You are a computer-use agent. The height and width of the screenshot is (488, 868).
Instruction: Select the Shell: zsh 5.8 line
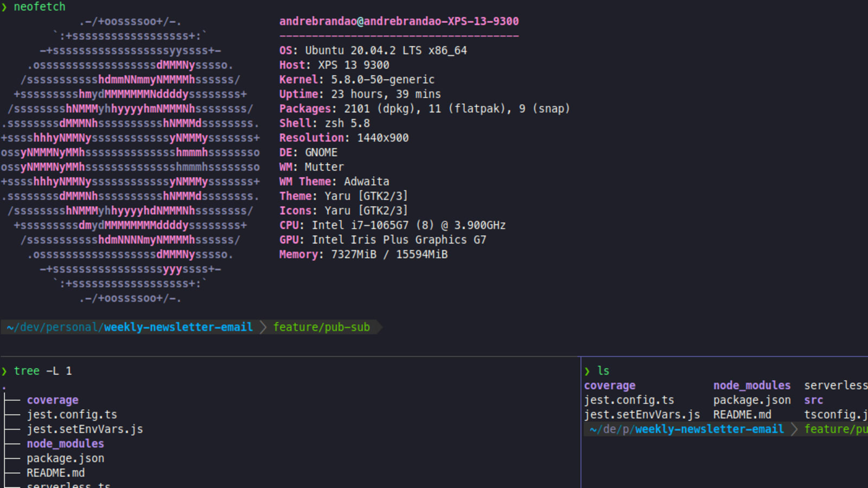coord(324,124)
